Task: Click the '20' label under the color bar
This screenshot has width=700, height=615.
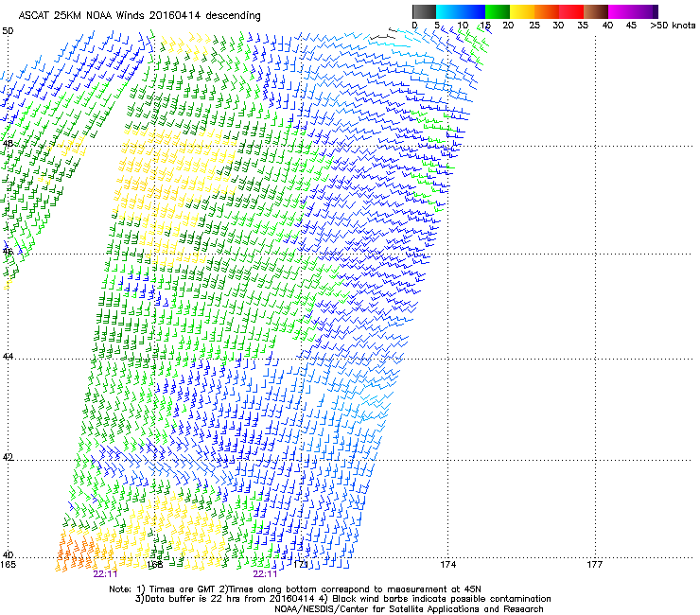Action: click(x=508, y=26)
